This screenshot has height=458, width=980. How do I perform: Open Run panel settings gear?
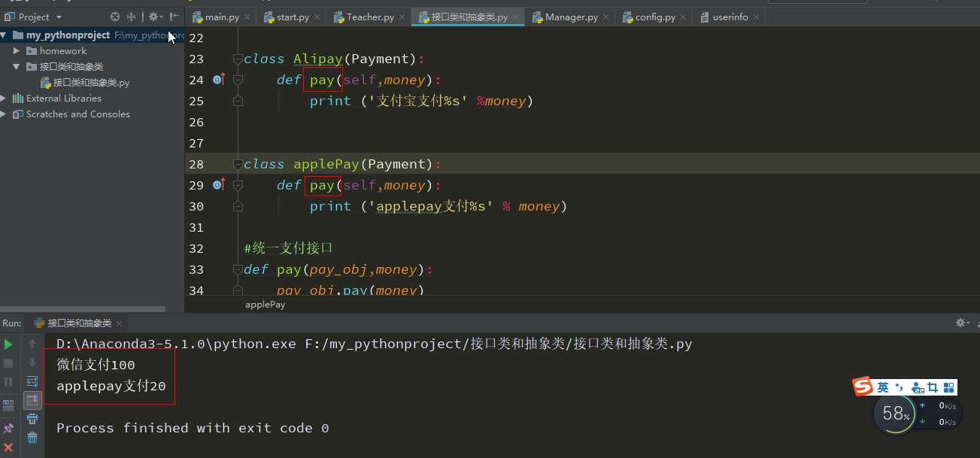click(961, 323)
